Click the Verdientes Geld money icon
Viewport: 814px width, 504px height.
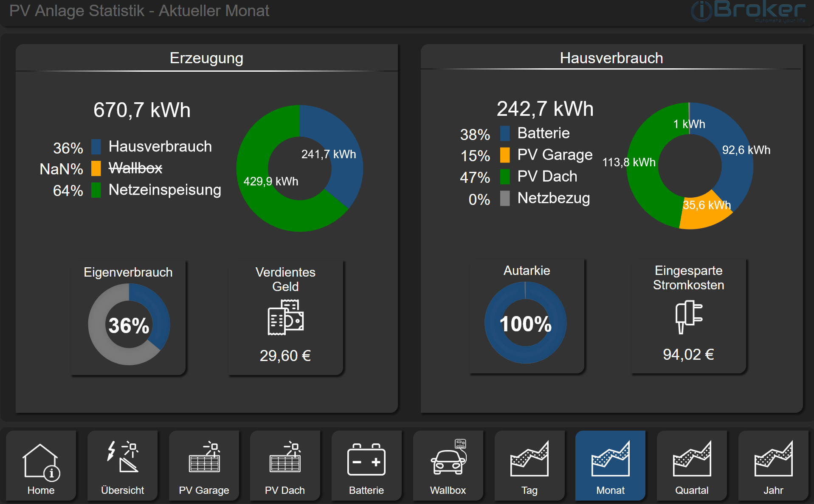[285, 318]
